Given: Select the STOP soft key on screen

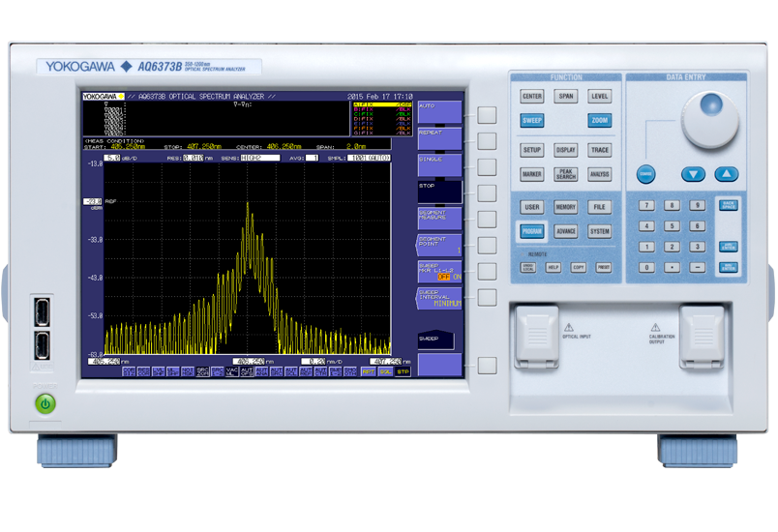Looking at the screenshot, I should 439,192.
